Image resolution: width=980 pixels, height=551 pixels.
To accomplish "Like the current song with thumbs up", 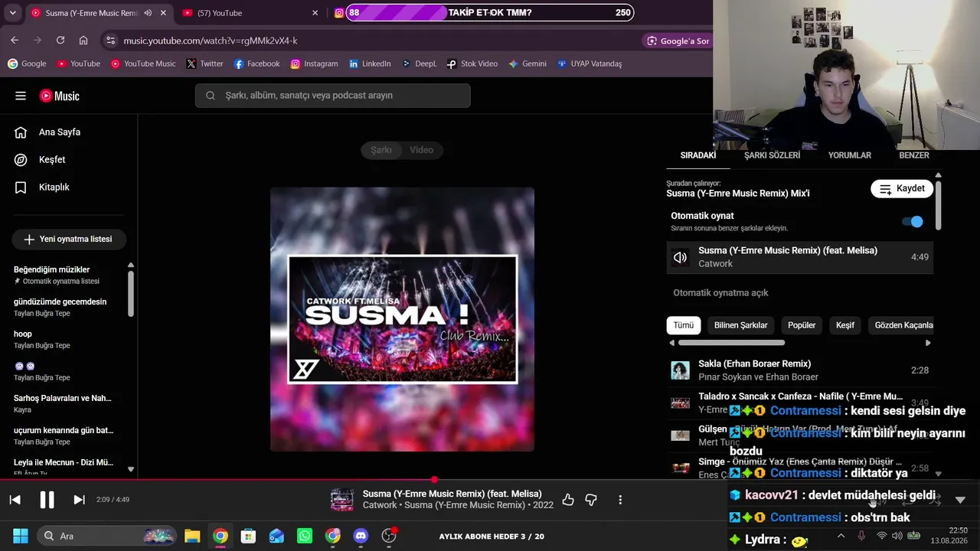I will pos(568,500).
